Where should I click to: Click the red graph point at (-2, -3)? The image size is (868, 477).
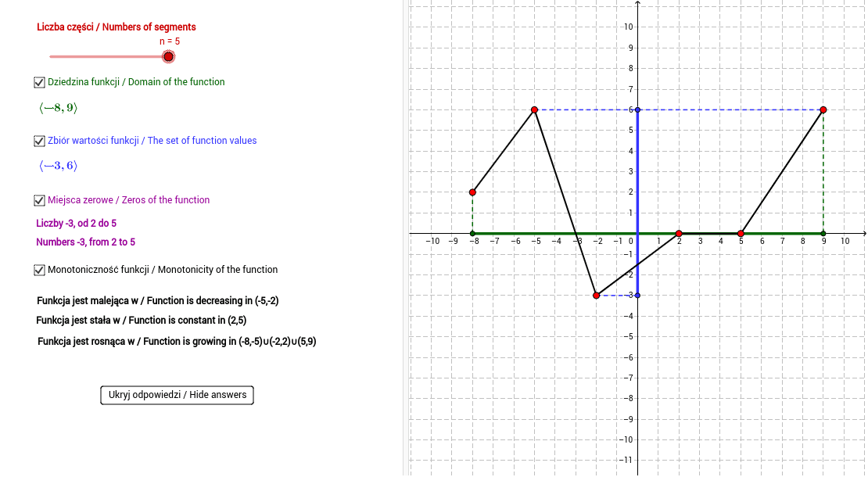click(x=596, y=296)
